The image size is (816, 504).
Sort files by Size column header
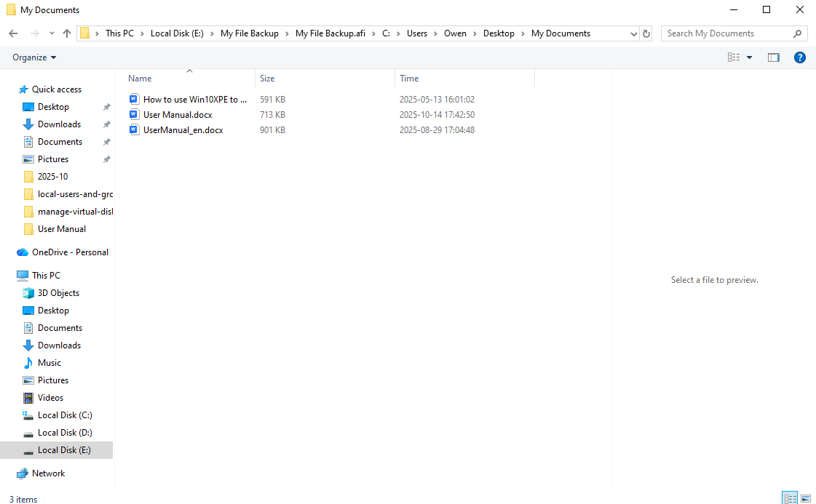pyautogui.click(x=268, y=79)
